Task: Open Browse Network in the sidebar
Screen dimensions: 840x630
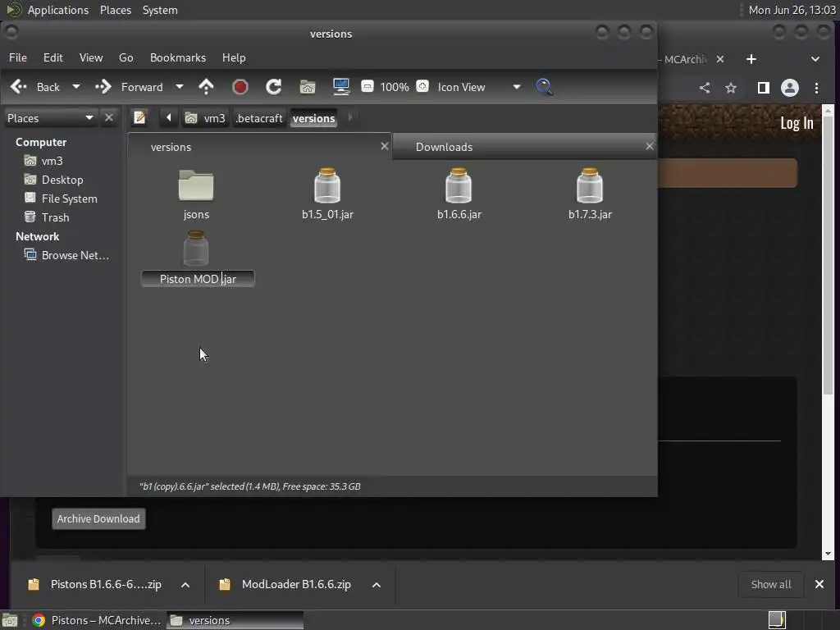Action: tap(66, 255)
